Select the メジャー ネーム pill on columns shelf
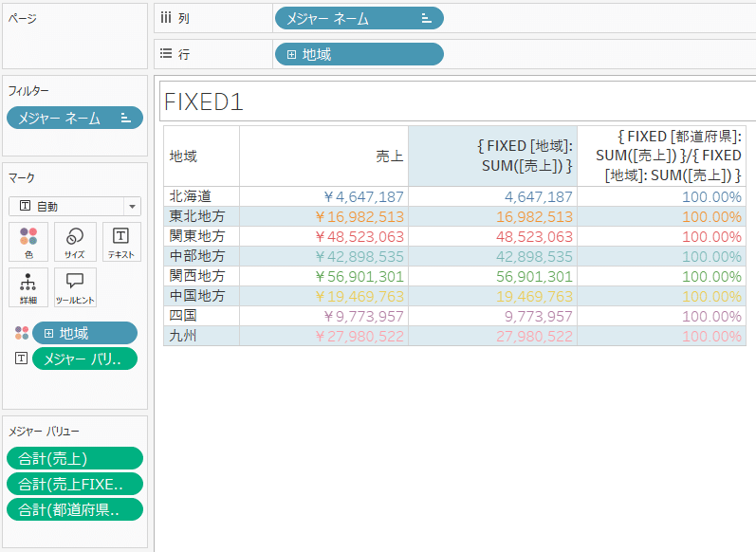 point(360,18)
